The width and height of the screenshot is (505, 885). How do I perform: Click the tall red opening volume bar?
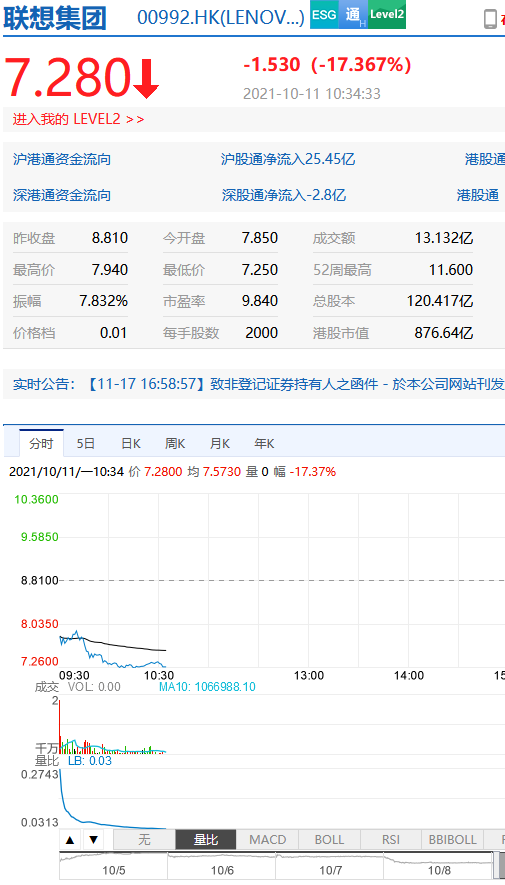pyautogui.click(x=60, y=726)
